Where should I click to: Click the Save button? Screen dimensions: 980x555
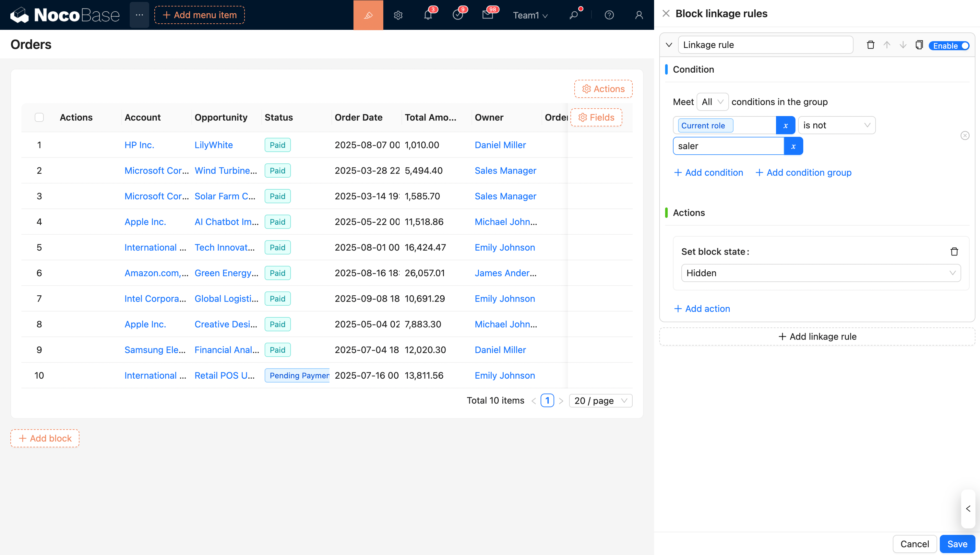coord(957,544)
